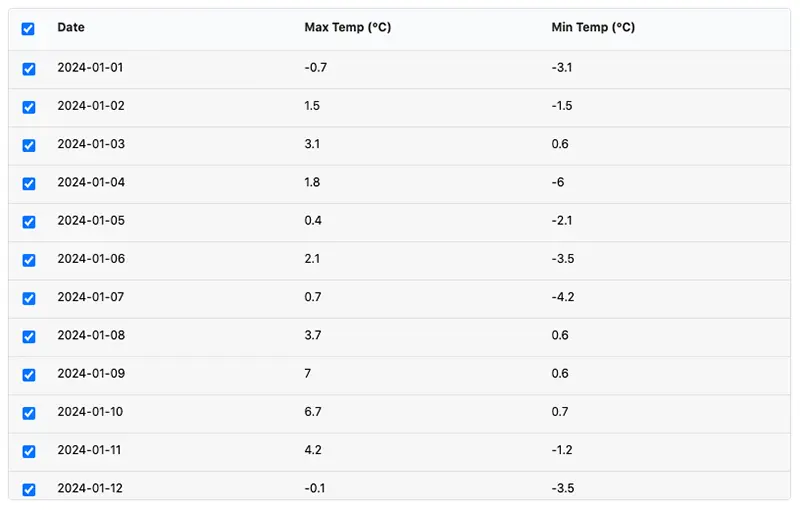Toggle checkbox for 2024-01-04
Viewport: 800px width, 510px height.
click(x=29, y=184)
